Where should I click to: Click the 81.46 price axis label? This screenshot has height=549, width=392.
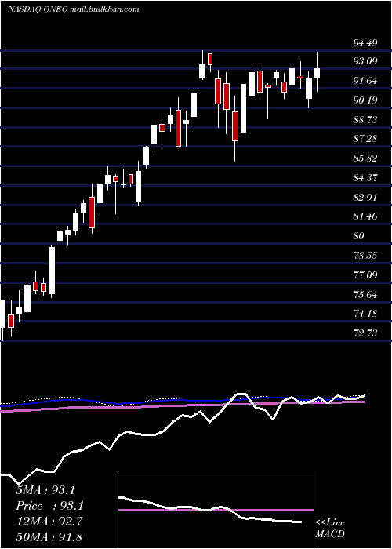pos(365,216)
